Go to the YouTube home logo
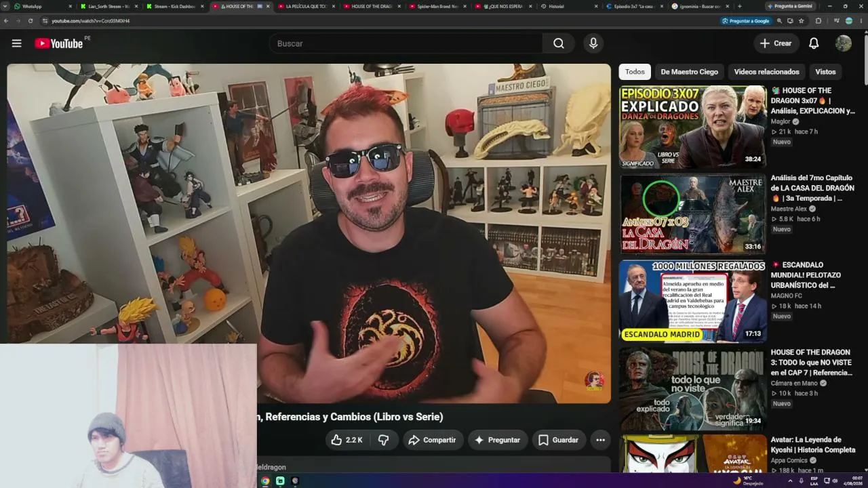Screen dimensions: 868x488 (x=59, y=43)
